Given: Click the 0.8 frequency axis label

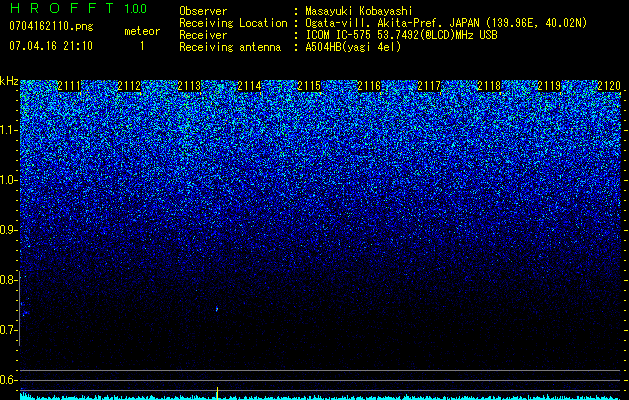Looking at the screenshot, I should click(8, 280).
